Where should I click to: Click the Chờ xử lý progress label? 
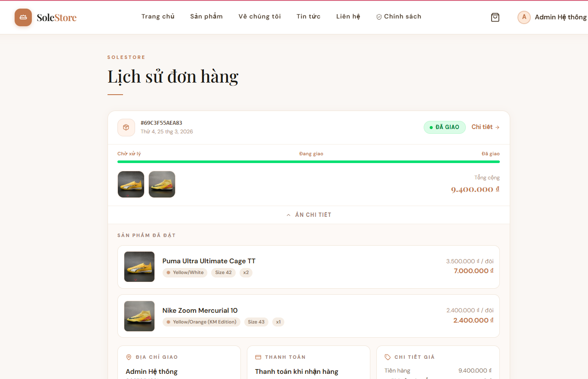tap(129, 154)
